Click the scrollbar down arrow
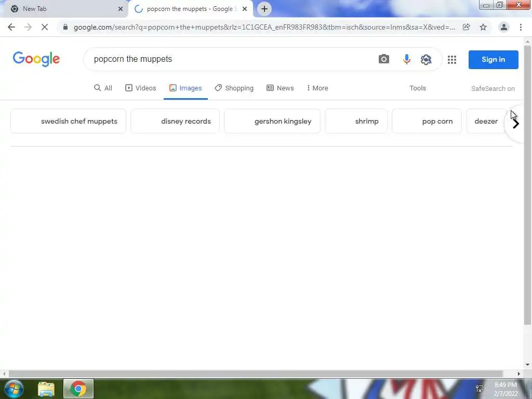The image size is (532, 399). coord(528,365)
